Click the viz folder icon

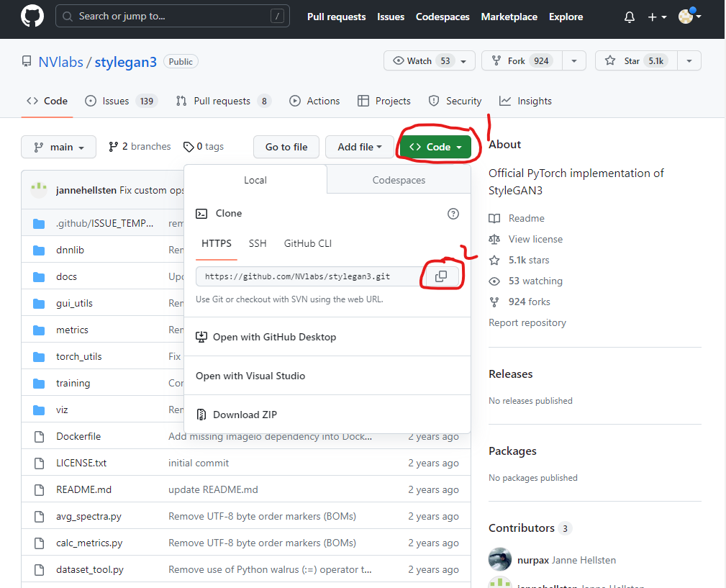coord(39,410)
